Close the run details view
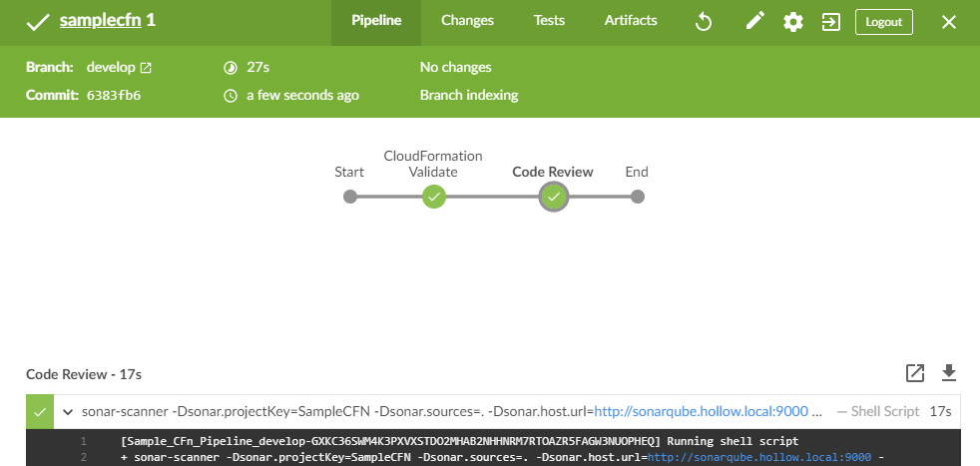This screenshot has height=466, width=980. coord(949,22)
